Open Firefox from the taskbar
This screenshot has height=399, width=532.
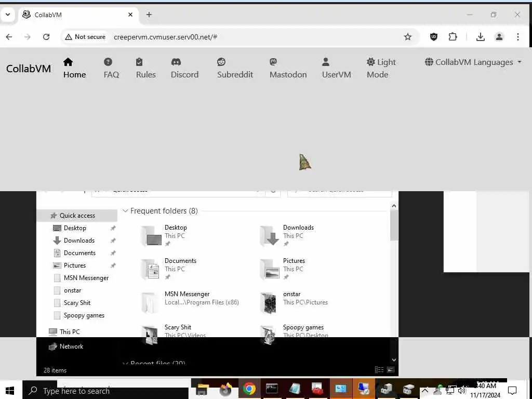[x=225, y=389]
